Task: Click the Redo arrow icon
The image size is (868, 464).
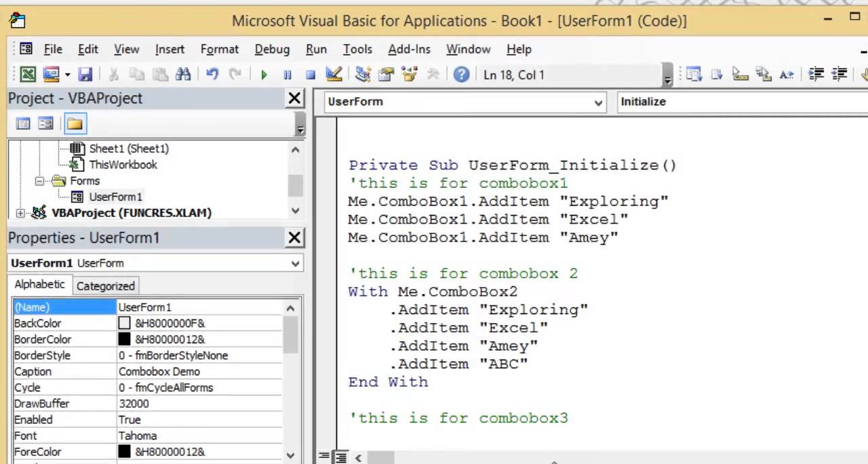Action: pos(235,75)
